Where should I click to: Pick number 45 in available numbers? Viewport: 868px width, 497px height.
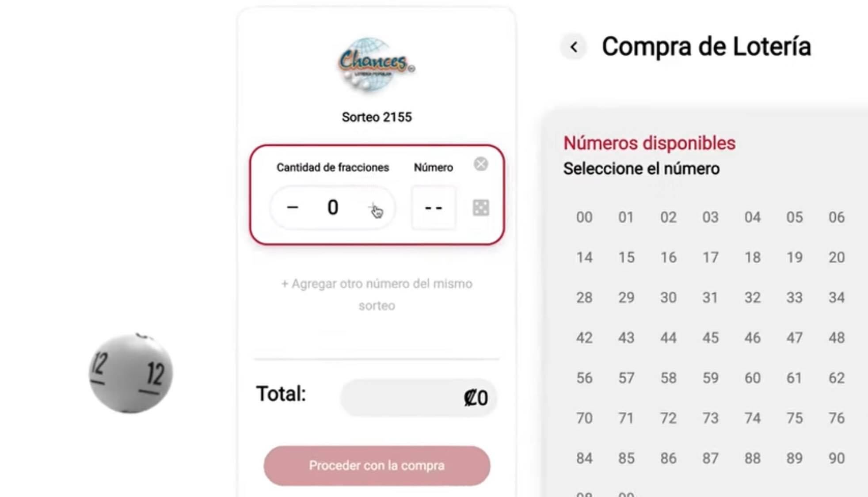[x=710, y=338]
